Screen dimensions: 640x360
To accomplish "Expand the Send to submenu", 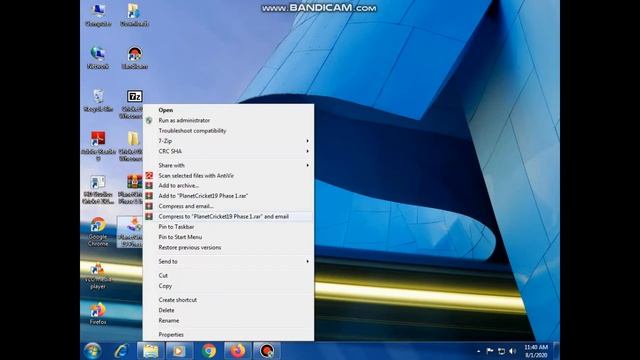I will [x=228, y=261].
